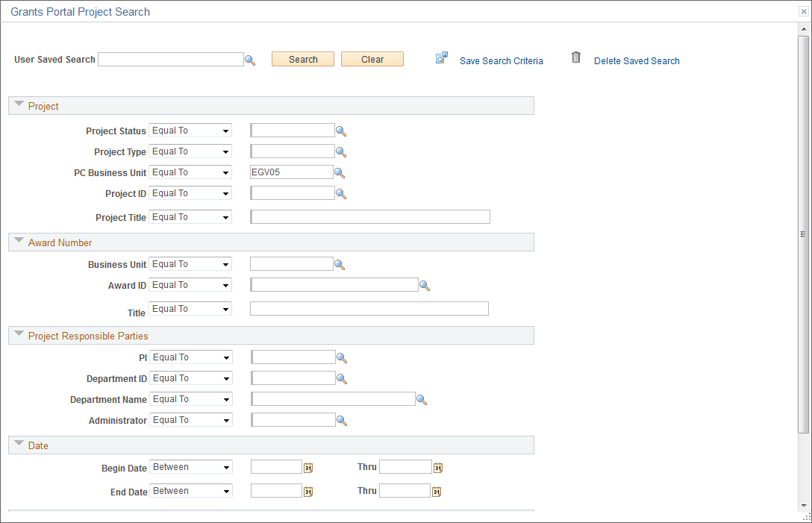Collapse the Project section
The height and width of the screenshot is (523, 812).
(x=18, y=104)
